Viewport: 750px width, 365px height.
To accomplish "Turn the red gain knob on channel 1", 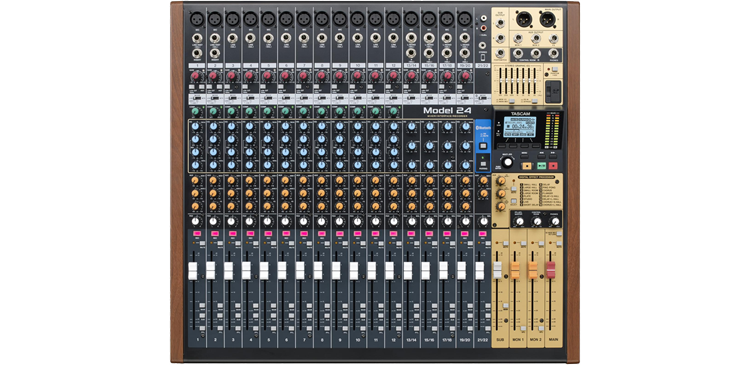I will (196, 76).
